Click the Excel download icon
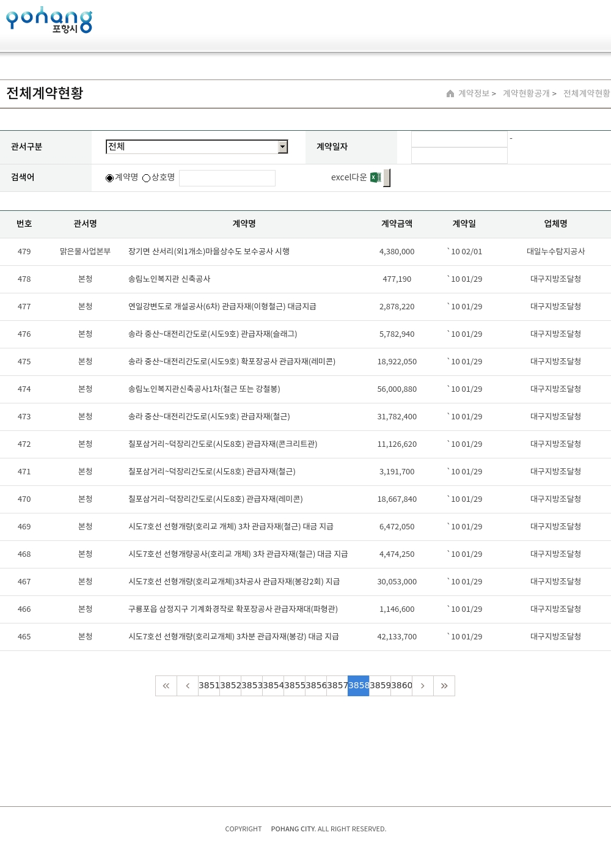611x868 pixels. 376,177
